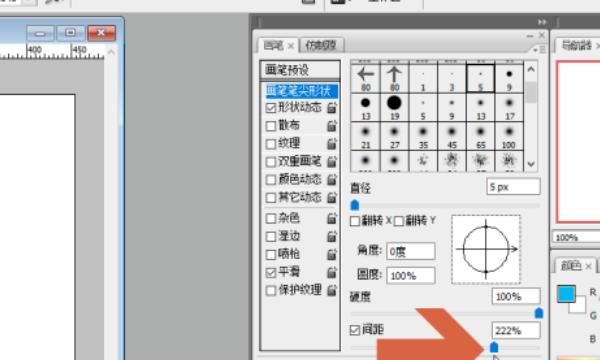600x360 pixels.
Task: Collapse the panel dock with double-arrow icon
Action: coord(542,22)
